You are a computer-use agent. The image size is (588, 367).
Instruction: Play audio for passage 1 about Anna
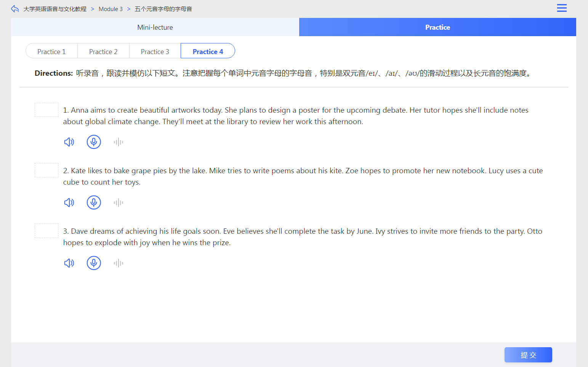[x=69, y=142]
